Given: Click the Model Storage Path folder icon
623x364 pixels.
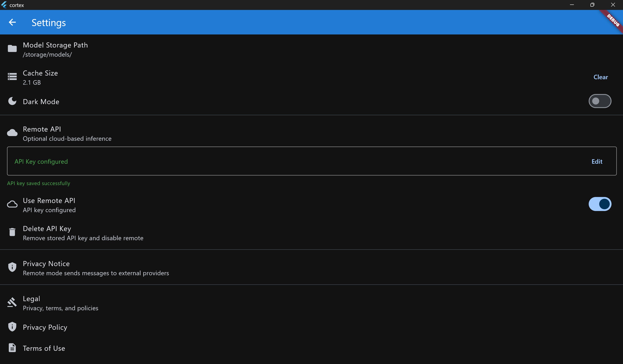Looking at the screenshot, I should point(12,49).
